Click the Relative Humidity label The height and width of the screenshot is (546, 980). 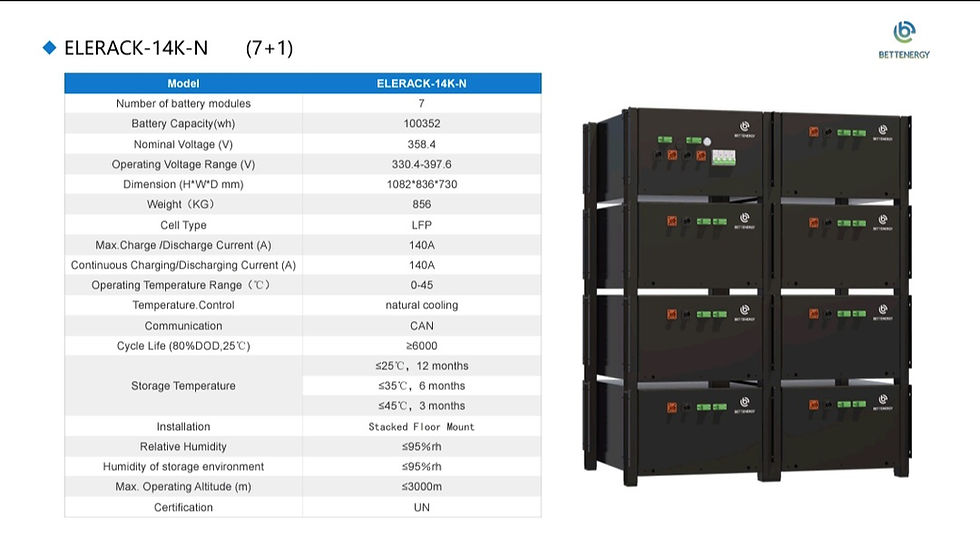[183, 447]
